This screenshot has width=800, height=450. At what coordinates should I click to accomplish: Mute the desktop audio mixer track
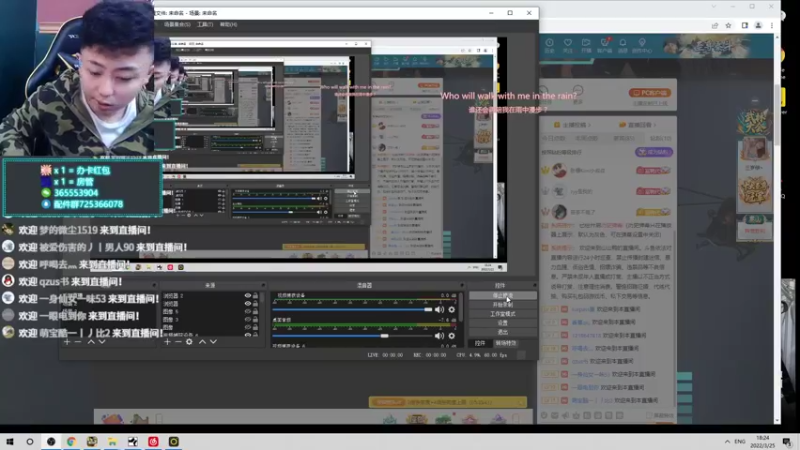(439, 336)
